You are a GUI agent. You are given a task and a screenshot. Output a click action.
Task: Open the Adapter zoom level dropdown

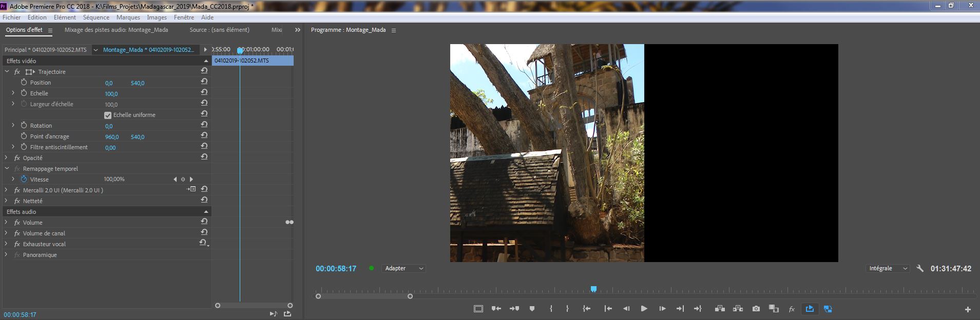click(404, 268)
